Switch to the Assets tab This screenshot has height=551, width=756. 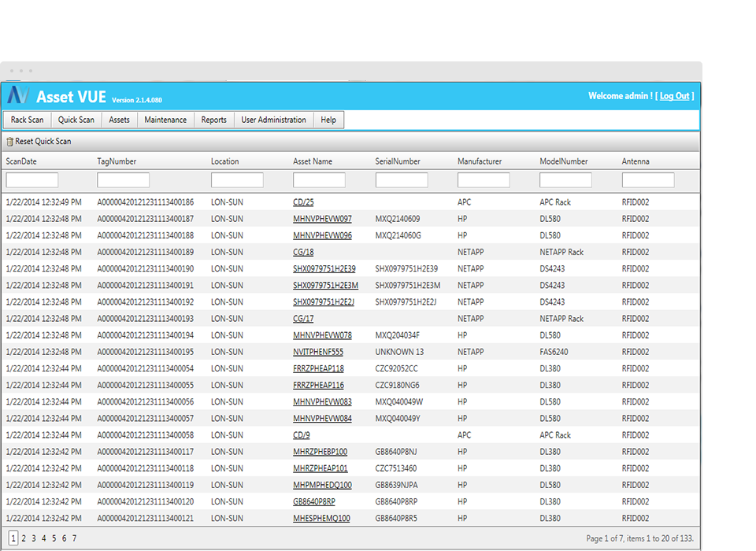119,120
